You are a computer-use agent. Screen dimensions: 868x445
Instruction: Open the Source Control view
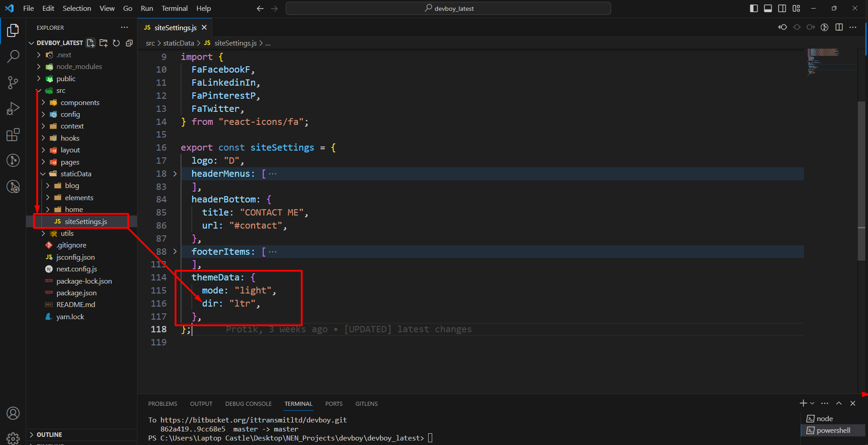click(13, 83)
